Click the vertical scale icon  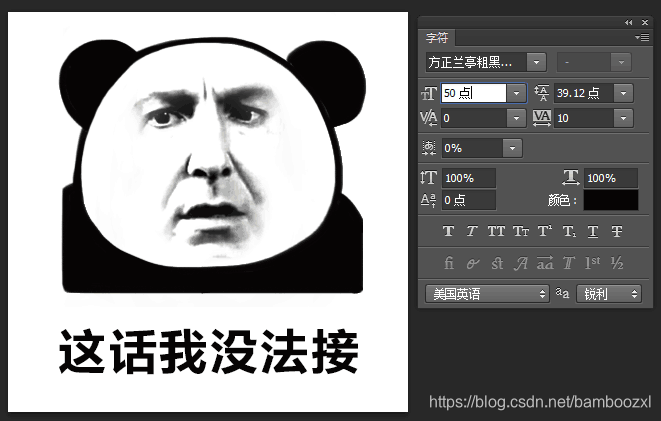point(428,178)
